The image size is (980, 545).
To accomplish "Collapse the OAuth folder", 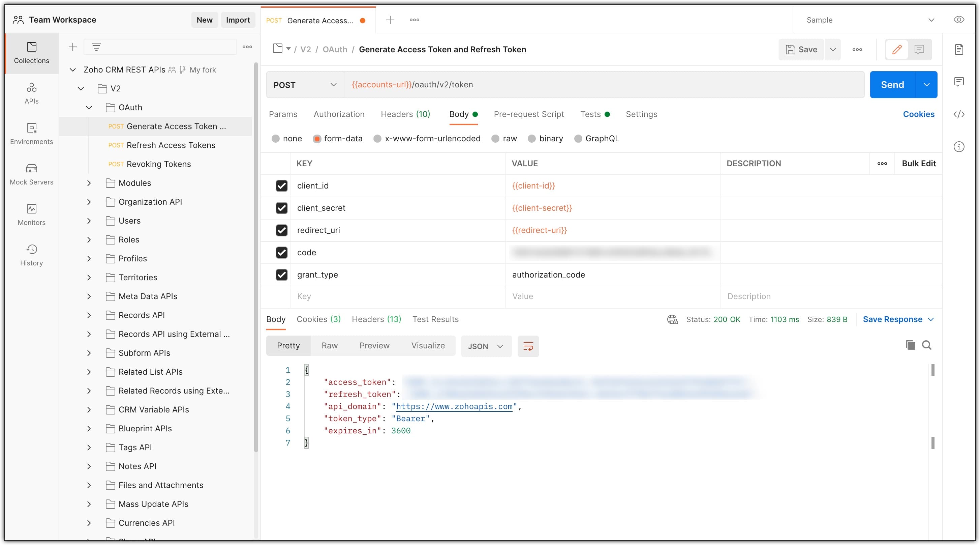I will [x=89, y=108].
